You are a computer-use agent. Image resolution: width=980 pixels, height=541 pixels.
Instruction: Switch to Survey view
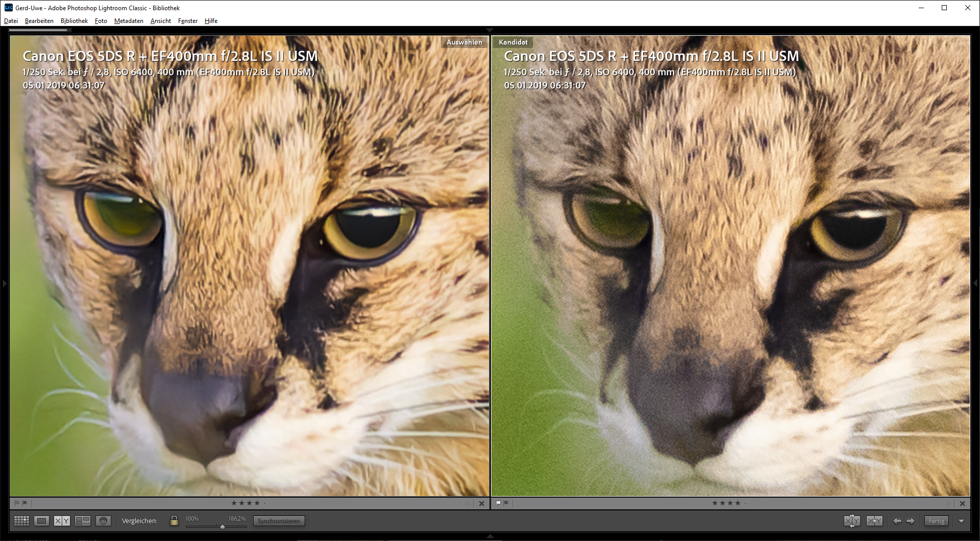(83, 521)
